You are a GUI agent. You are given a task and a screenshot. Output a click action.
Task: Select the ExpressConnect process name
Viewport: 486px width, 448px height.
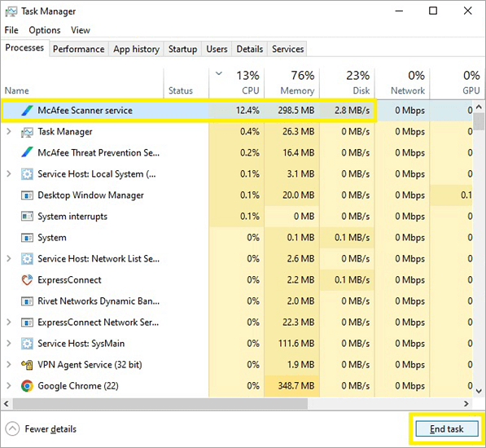click(x=69, y=280)
